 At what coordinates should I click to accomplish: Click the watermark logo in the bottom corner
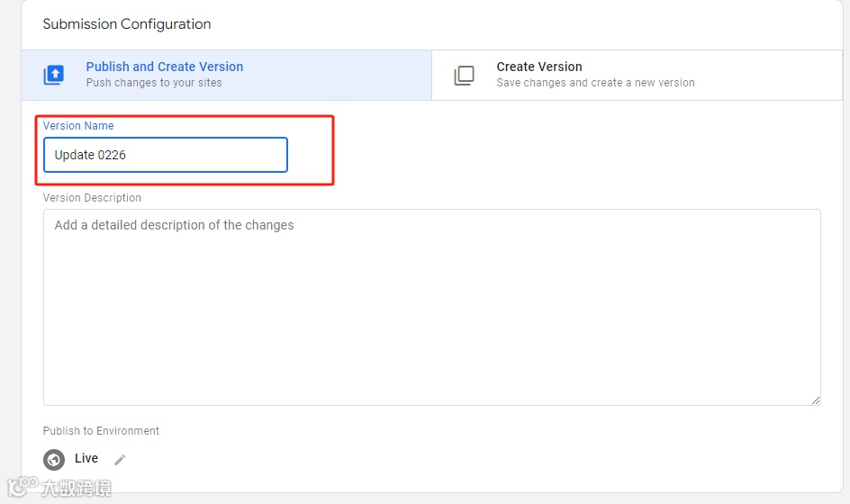(x=22, y=487)
